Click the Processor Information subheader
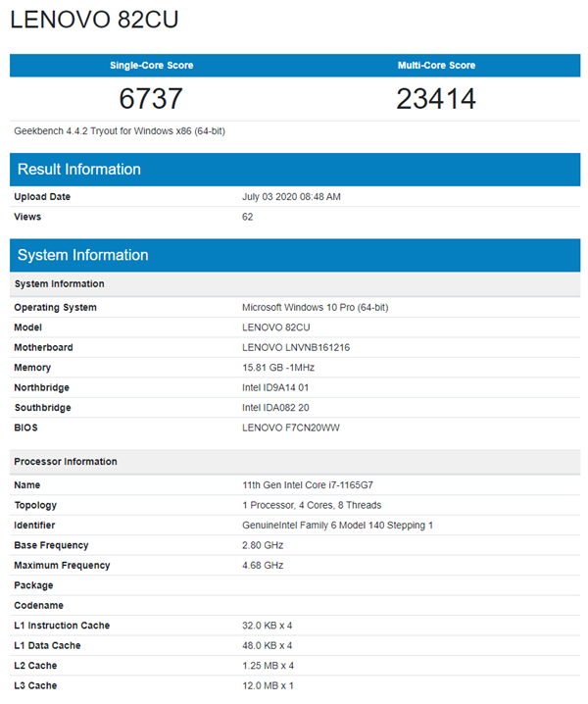 [x=66, y=462]
